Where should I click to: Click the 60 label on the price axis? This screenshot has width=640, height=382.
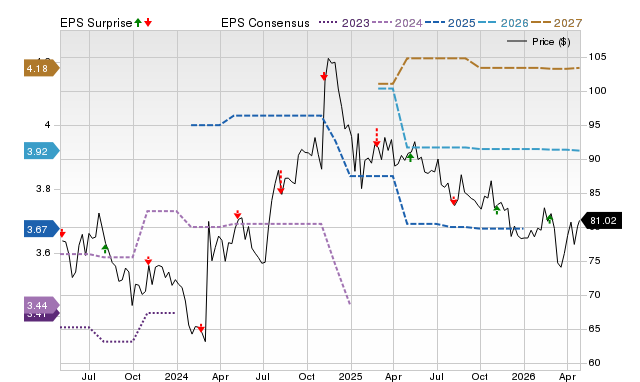click(595, 362)
